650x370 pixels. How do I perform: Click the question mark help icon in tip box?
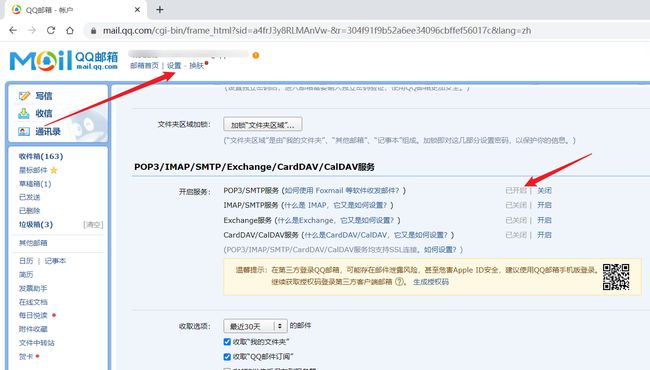click(x=399, y=282)
